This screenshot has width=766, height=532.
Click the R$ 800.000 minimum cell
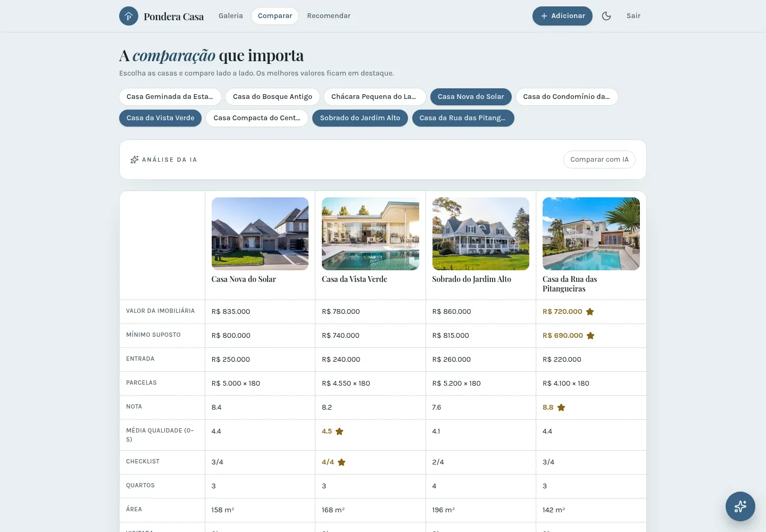point(260,336)
